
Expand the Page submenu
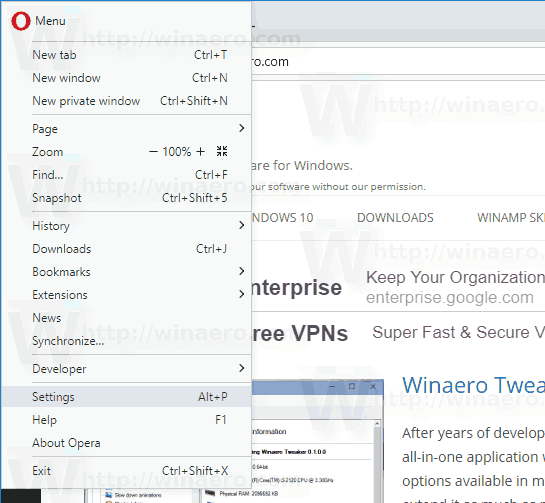coord(127,129)
